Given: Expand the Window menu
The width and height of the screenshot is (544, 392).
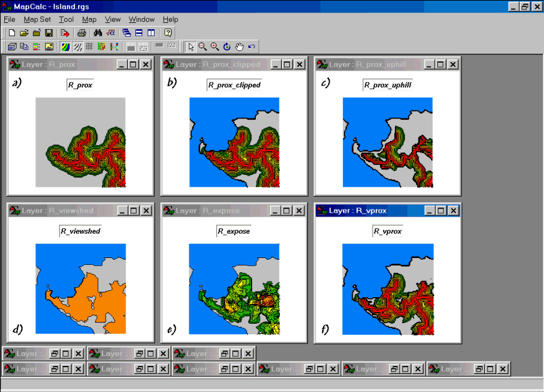Looking at the screenshot, I should click(x=142, y=19).
